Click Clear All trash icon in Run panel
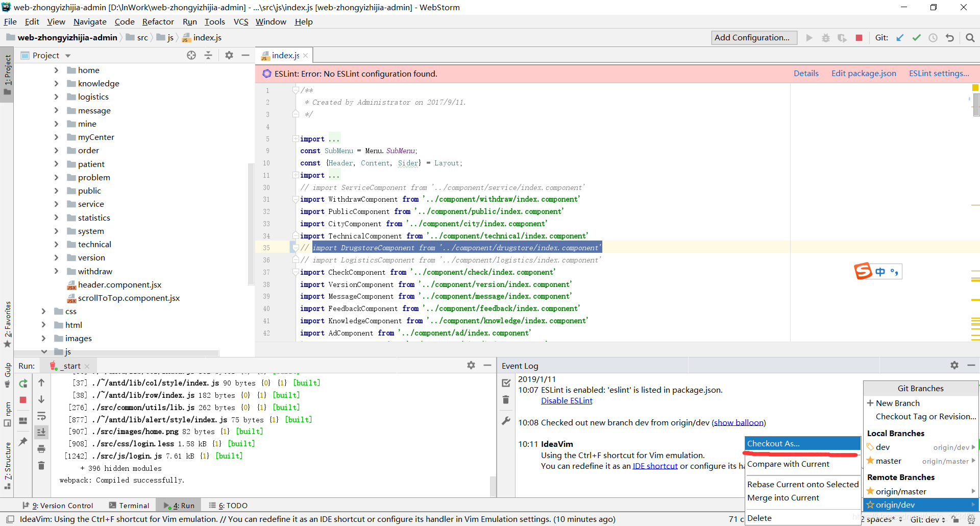Viewport: 980px width, 526px height. pyautogui.click(x=41, y=466)
